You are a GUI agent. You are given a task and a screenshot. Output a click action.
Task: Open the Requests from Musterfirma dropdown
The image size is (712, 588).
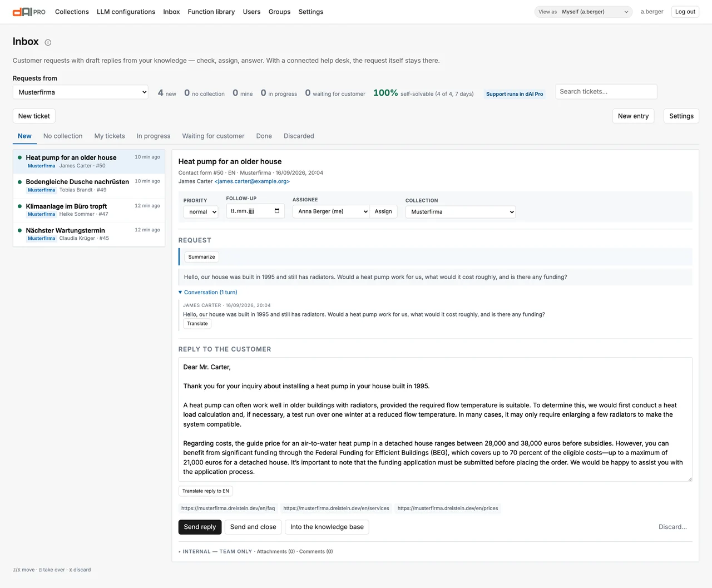(81, 92)
